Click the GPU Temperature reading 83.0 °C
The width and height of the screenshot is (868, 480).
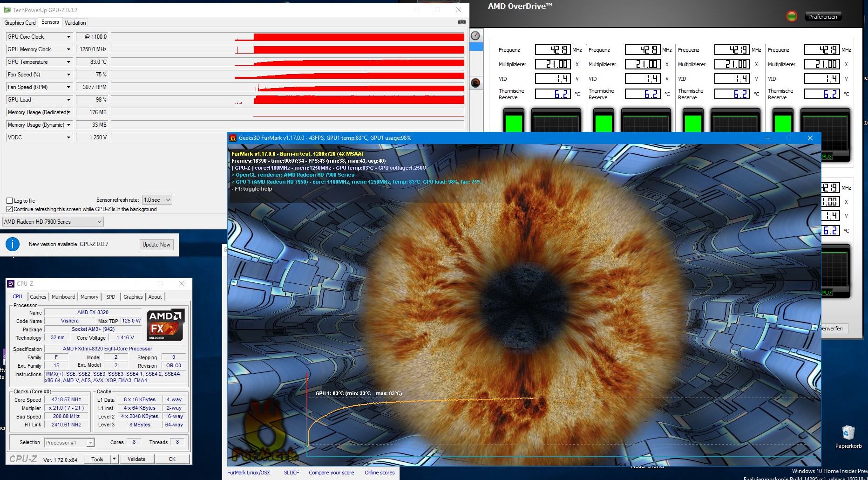click(92, 62)
